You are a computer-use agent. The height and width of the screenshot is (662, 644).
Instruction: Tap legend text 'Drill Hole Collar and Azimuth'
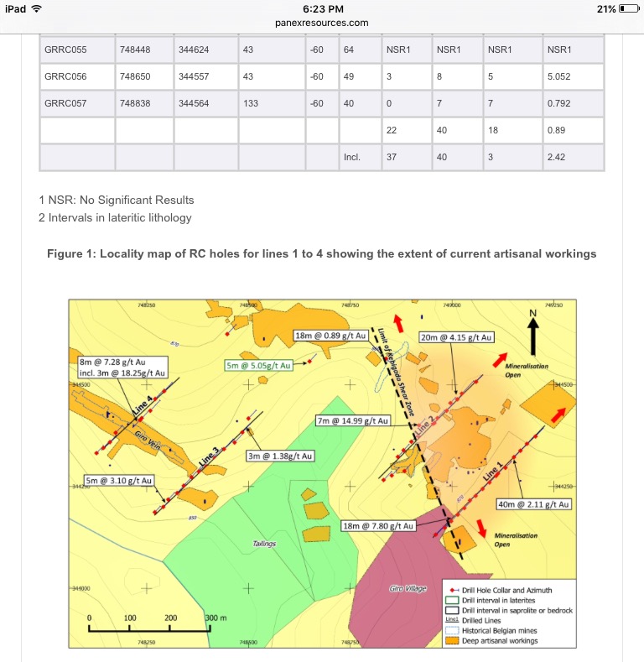point(506,590)
